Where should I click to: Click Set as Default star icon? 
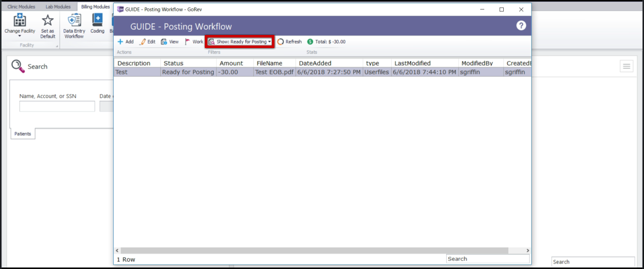(x=48, y=26)
